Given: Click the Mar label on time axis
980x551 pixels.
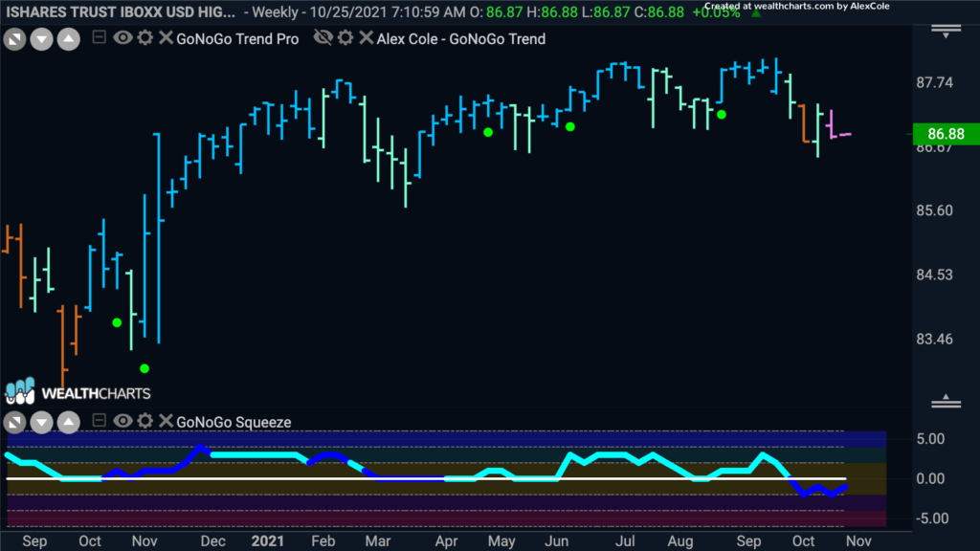Looking at the screenshot, I should [x=377, y=541].
